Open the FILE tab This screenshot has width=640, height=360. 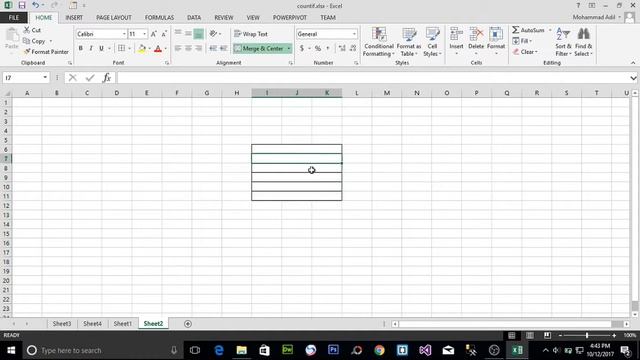[14, 18]
